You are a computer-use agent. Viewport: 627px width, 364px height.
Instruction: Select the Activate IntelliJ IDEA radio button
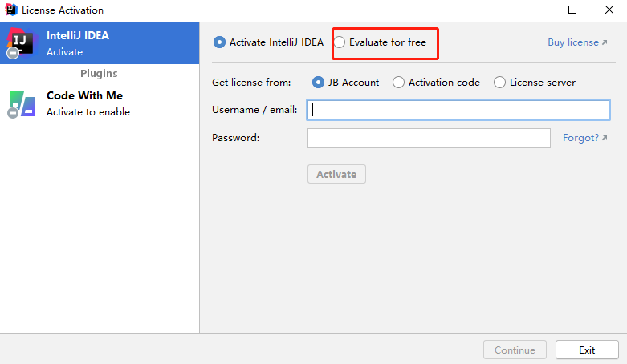[220, 42]
